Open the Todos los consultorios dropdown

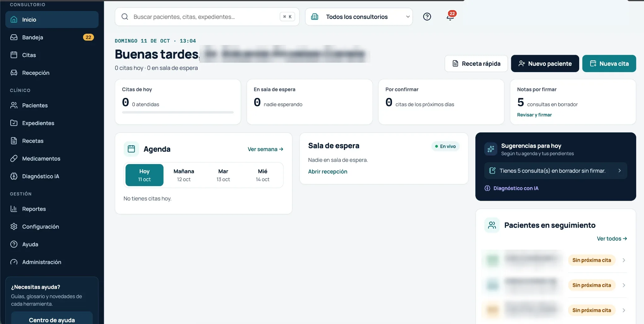(x=359, y=17)
